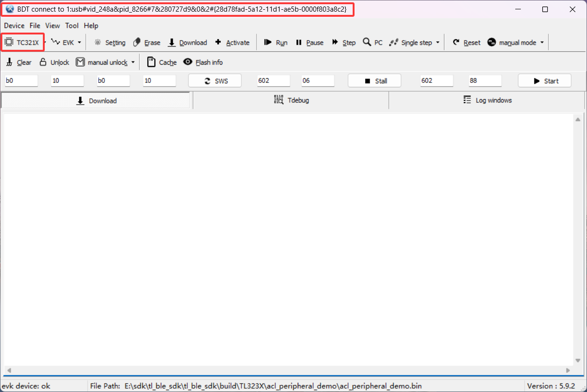587x392 pixels.
Task: Click the Stall button
Action: click(375, 81)
